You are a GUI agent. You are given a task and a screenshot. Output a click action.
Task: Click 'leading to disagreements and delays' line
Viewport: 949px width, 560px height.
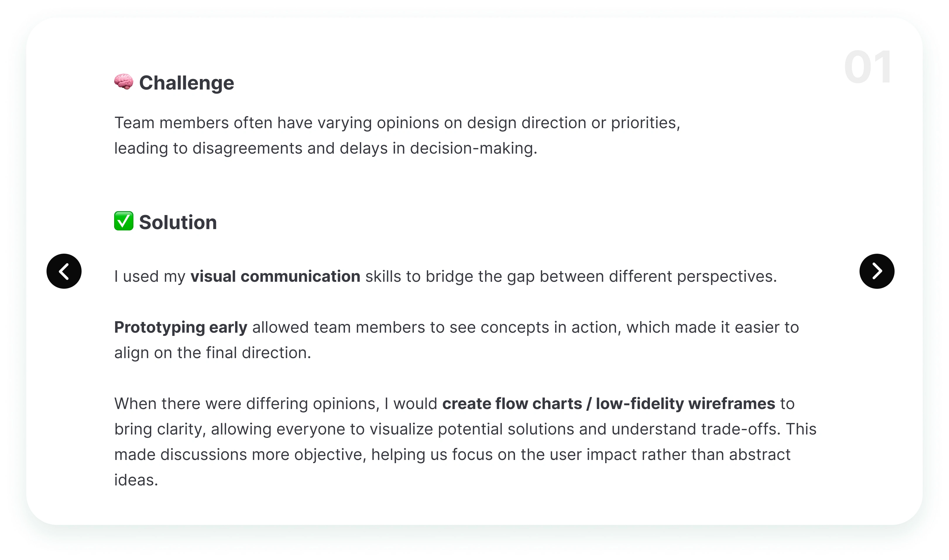point(326,148)
